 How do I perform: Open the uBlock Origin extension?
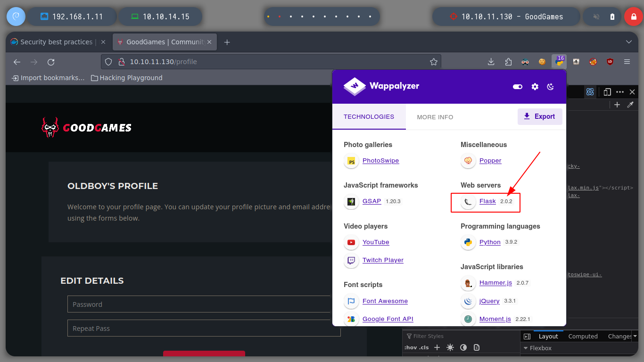click(610, 62)
